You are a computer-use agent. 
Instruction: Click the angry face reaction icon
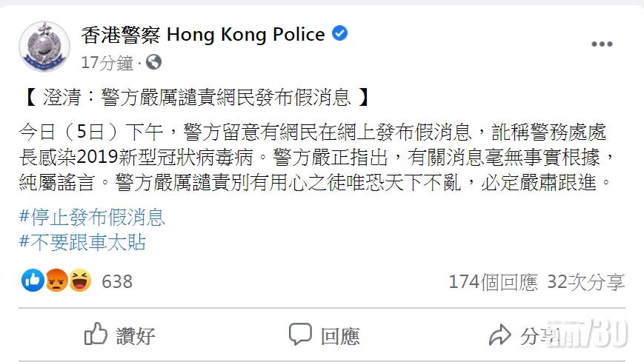tap(56, 281)
